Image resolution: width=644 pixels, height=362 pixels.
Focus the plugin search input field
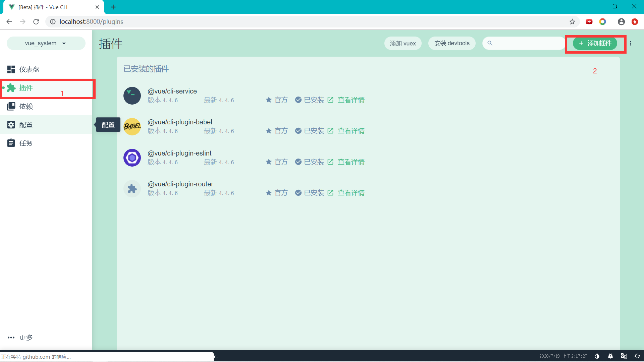click(x=527, y=43)
